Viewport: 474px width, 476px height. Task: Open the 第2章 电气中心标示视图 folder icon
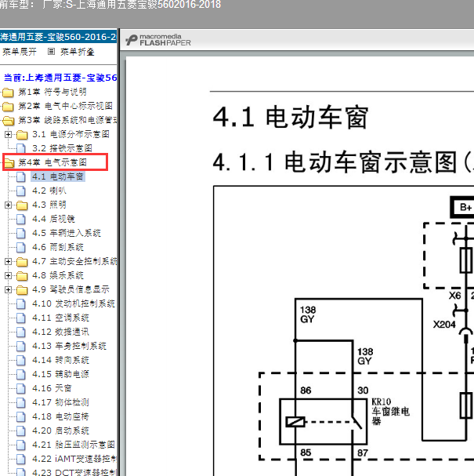pyautogui.click(x=8, y=106)
